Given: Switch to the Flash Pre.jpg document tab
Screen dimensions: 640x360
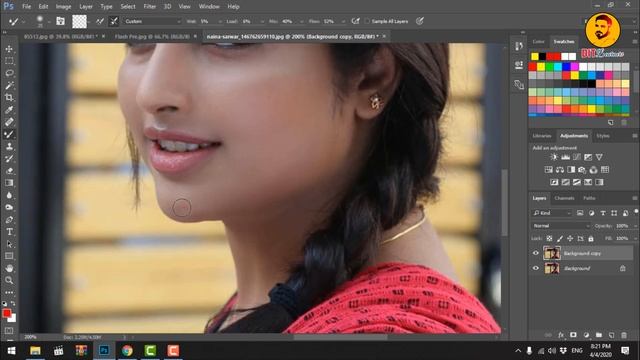Looking at the screenshot, I should 152,37.
